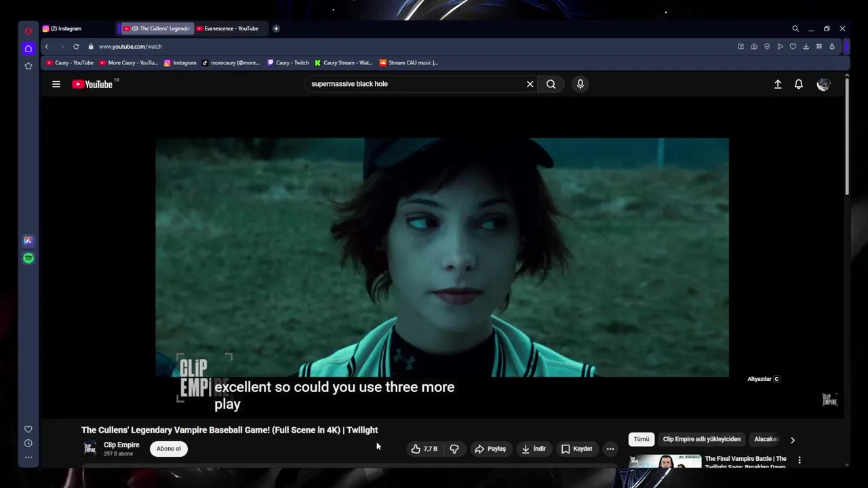Image resolution: width=868 pixels, height=488 pixels.
Task: Open Caury - YouTube bookmark
Action: [x=70, y=63]
